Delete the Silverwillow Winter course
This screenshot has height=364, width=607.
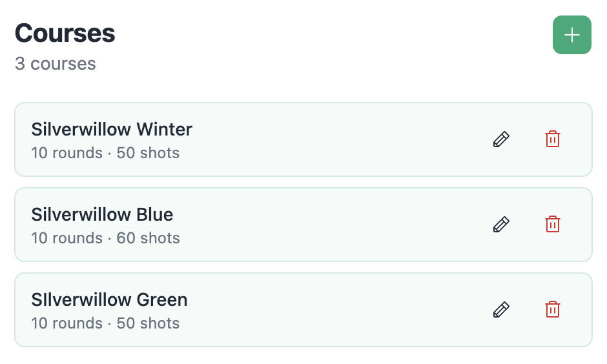(x=553, y=139)
